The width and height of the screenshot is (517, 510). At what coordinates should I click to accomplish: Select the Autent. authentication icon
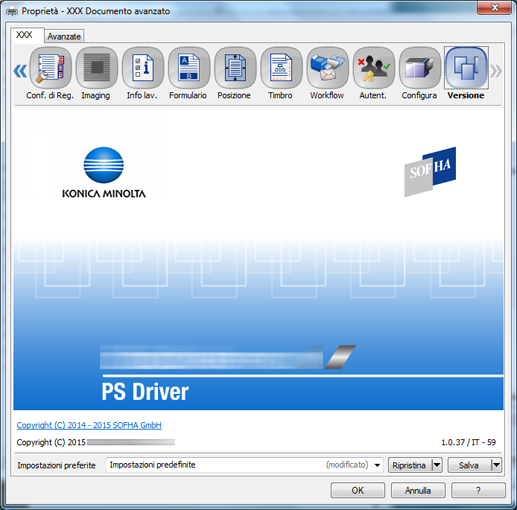(374, 68)
